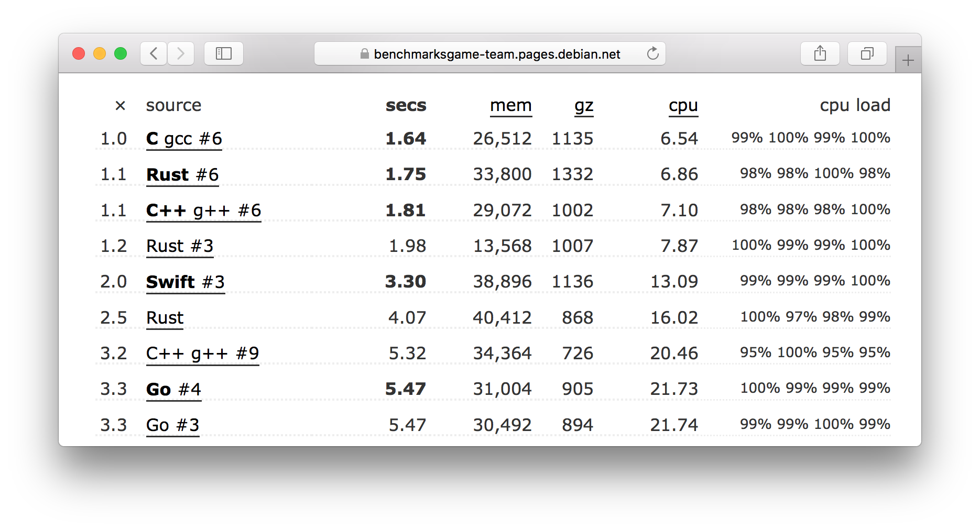Screen dimensions: 980x530
Task: Click the secs column header
Action: coord(406,105)
